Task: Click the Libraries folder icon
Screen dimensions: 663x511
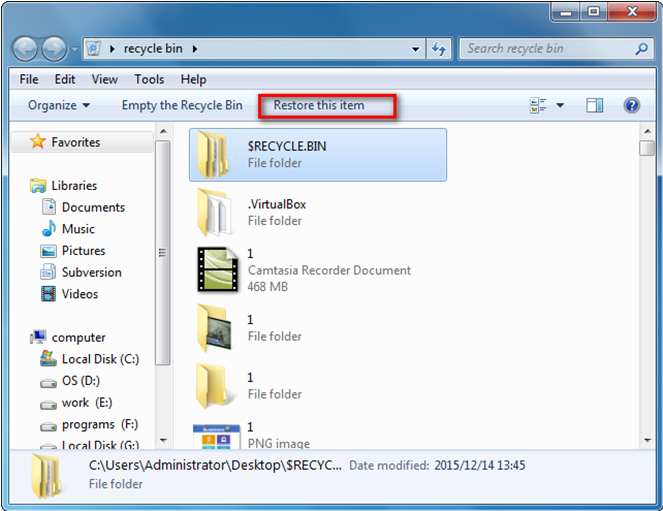Action: point(38,186)
